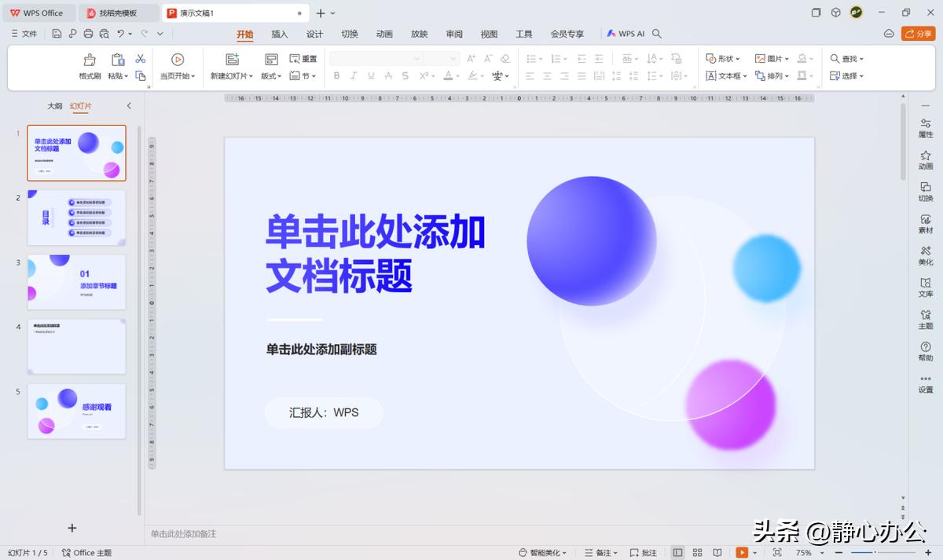
Task: Open the 插入 Insert ribbon tab
Action: pyautogui.click(x=280, y=34)
